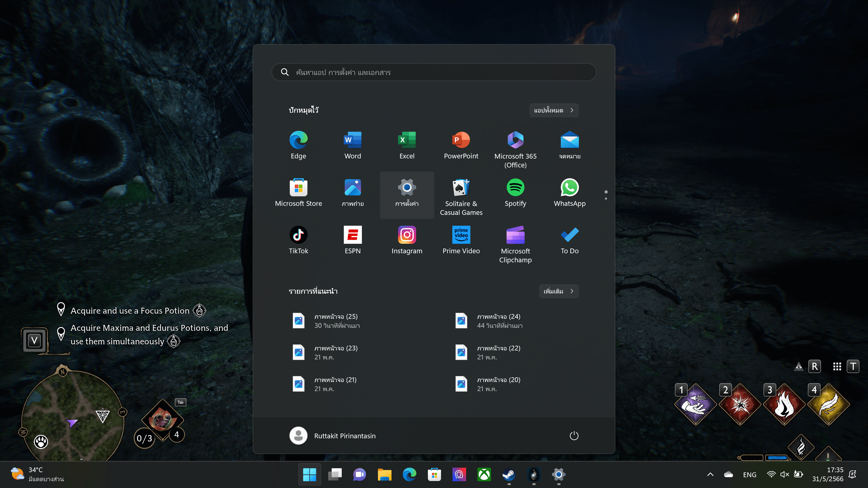Image resolution: width=868 pixels, height=488 pixels.
Task: Open the Ruttakit Pirinantasin account menu
Action: pyautogui.click(x=333, y=435)
